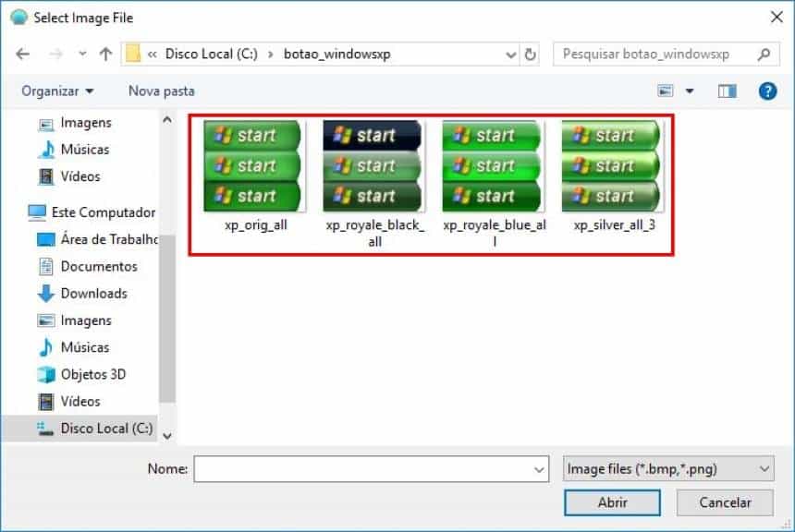The width and height of the screenshot is (795, 532).
Task: Select Disco Local (C:) in address path
Action: [211, 54]
